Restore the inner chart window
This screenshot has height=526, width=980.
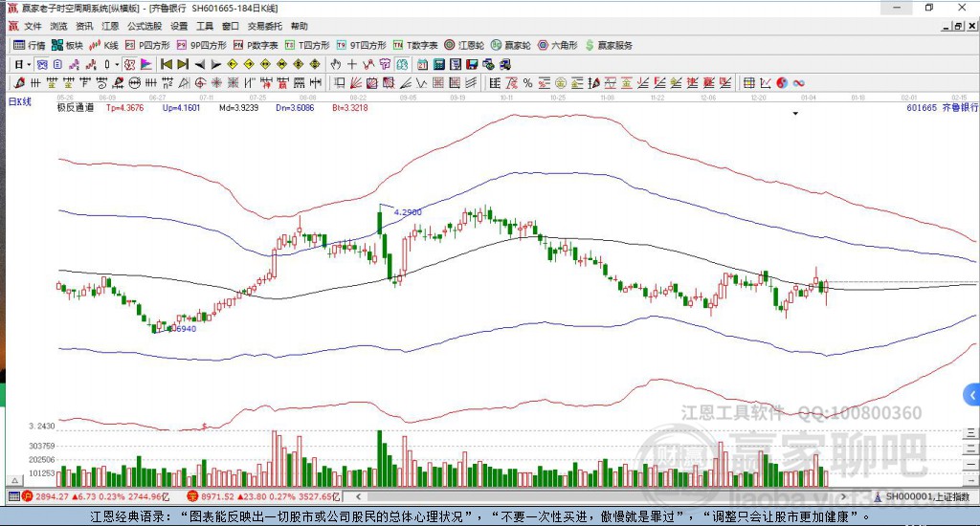coord(958,26)
